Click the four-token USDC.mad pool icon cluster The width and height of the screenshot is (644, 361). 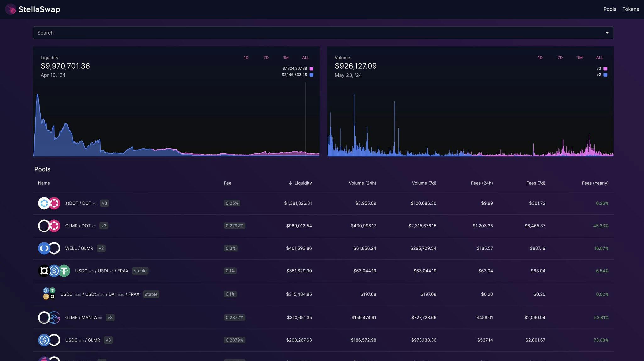[x=49, y=294]
